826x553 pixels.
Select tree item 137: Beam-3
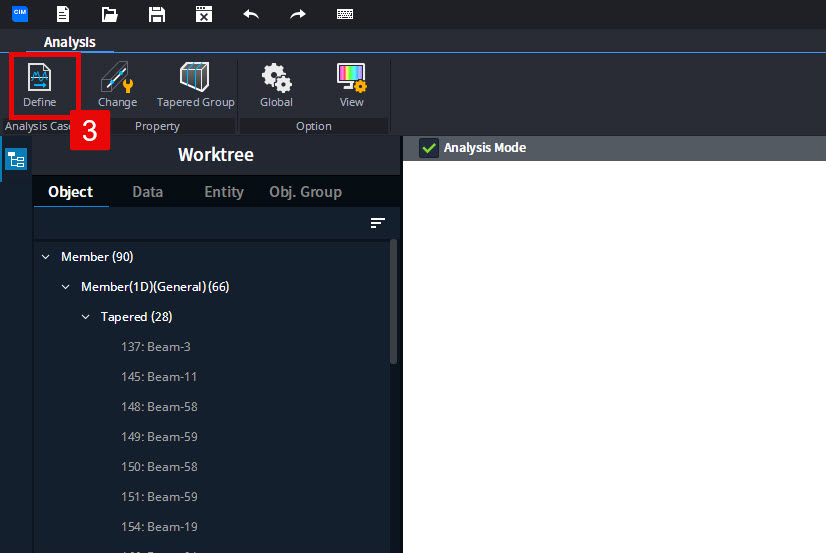click(156, 347)
